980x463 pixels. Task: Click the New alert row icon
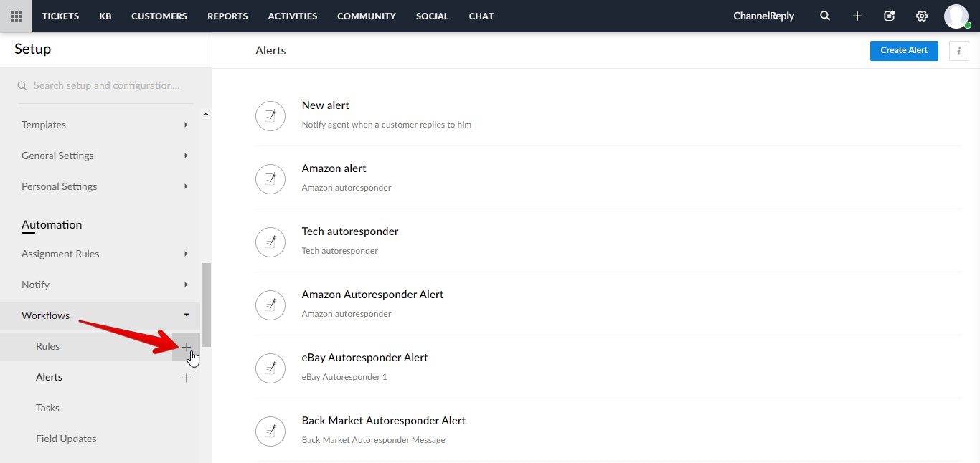[x=270, y=115]
